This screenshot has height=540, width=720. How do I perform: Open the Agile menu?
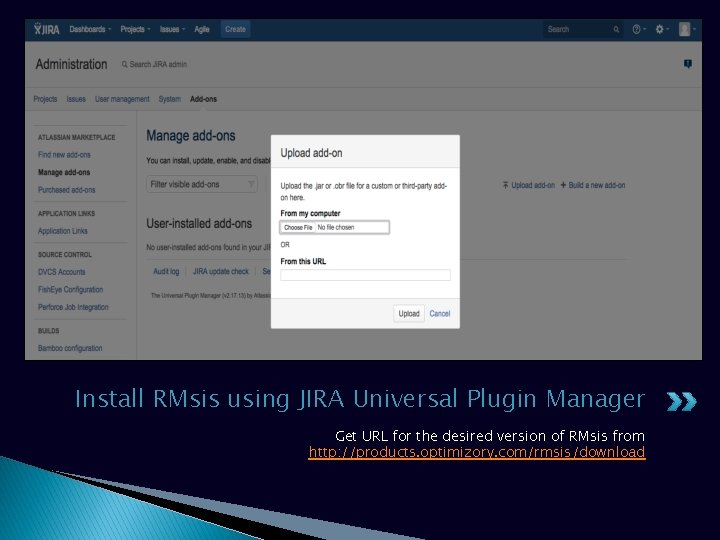[202, 29]
